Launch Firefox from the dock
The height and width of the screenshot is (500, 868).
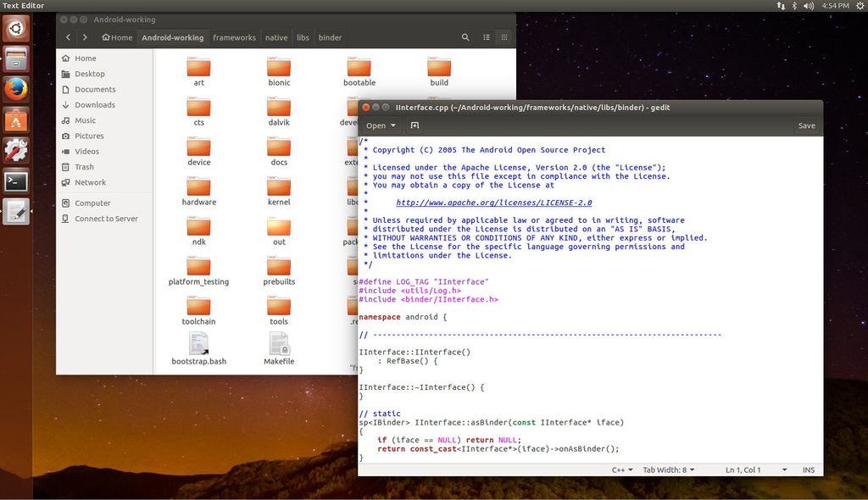16,89
